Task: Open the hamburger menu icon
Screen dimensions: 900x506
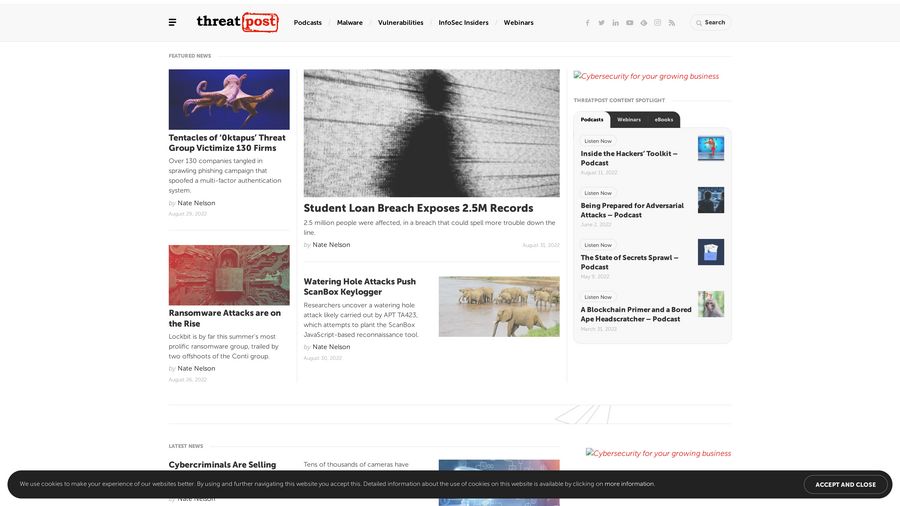Action: coord(172,22)
